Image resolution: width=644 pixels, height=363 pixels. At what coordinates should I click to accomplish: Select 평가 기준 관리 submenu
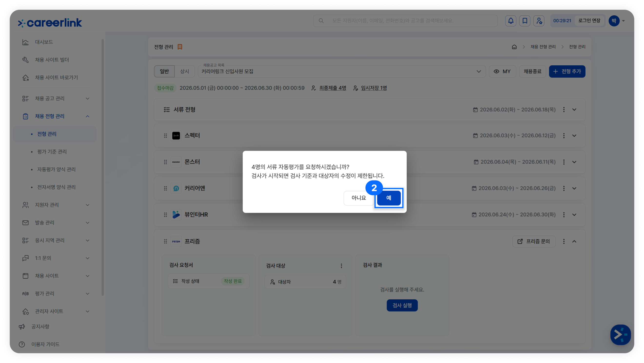tap(52, 151)
